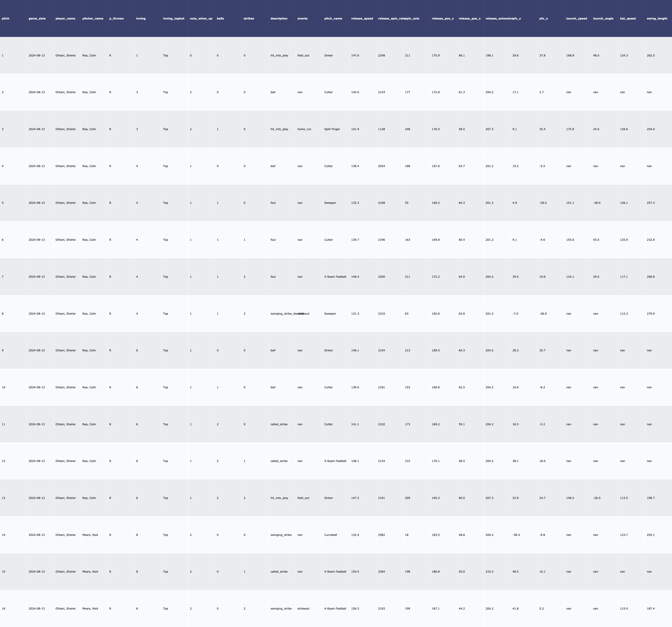Click the launch_angle column header
672x627 pixels.
click(603, 19)
